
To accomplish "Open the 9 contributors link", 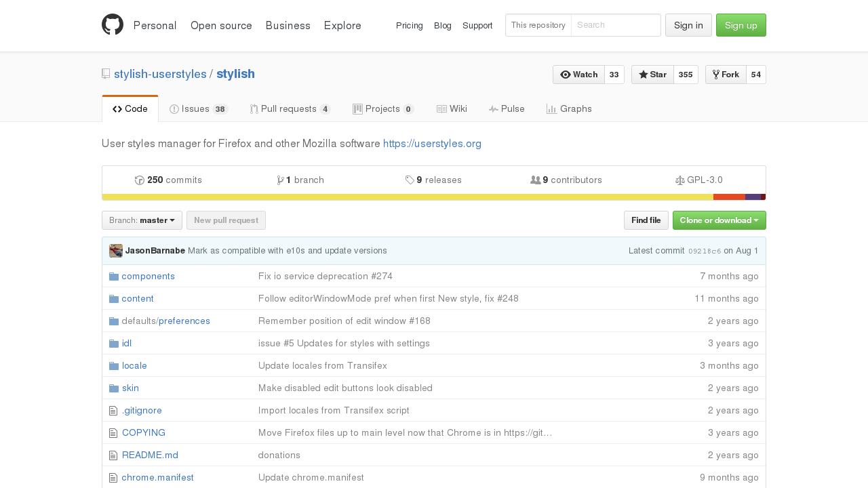I will tap(566, 180).
